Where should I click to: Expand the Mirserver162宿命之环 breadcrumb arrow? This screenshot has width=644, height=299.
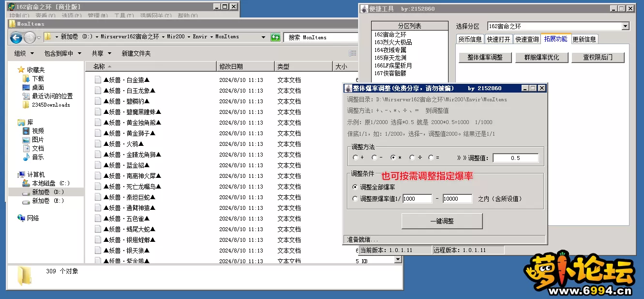[x=162, y=37]
